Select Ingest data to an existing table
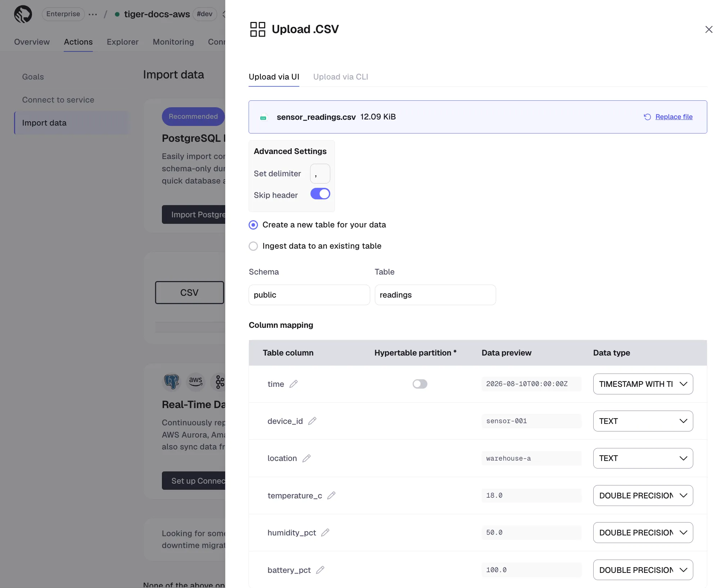Screen dimensions: 726x588 tap(253, 246)
